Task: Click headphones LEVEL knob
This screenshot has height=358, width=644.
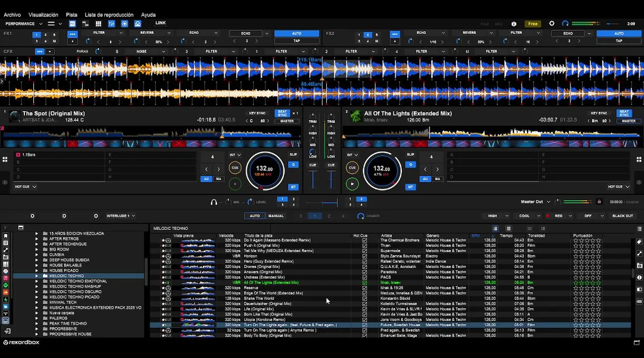Action: point(250,202)
